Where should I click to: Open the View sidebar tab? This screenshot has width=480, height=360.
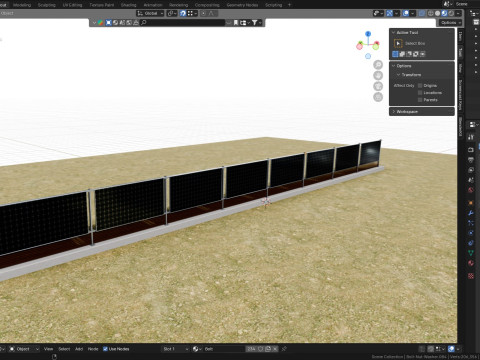click(460, 68)
